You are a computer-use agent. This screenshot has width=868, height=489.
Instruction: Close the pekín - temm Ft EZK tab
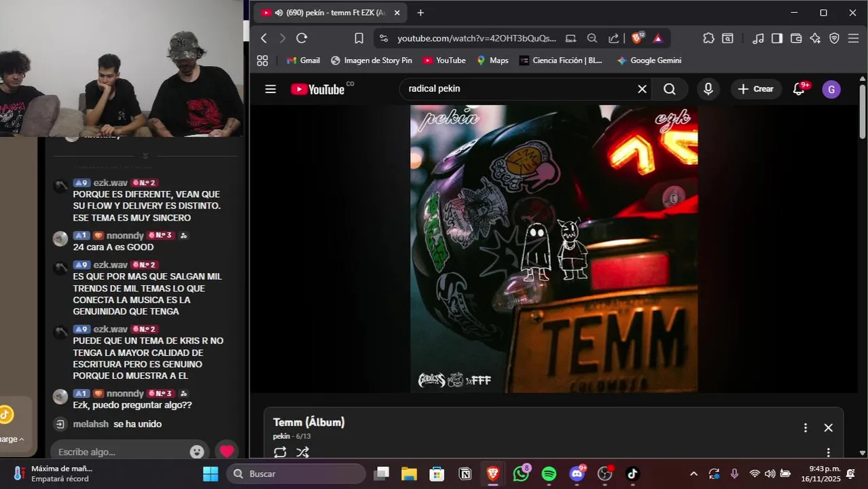pos(397,13)
